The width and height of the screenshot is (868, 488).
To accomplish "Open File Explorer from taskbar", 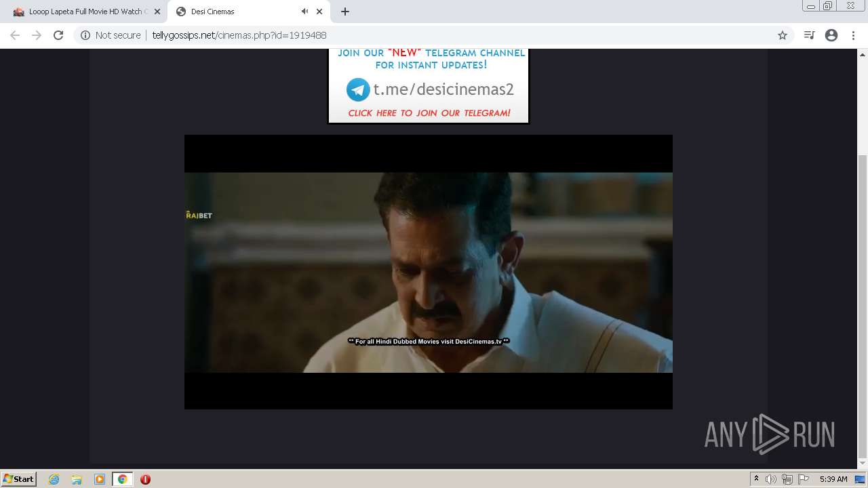I will click(77, 479).
